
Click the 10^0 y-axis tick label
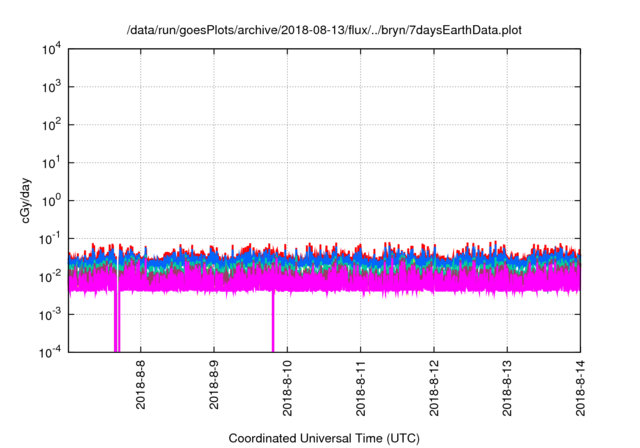[x=52, y=201]
